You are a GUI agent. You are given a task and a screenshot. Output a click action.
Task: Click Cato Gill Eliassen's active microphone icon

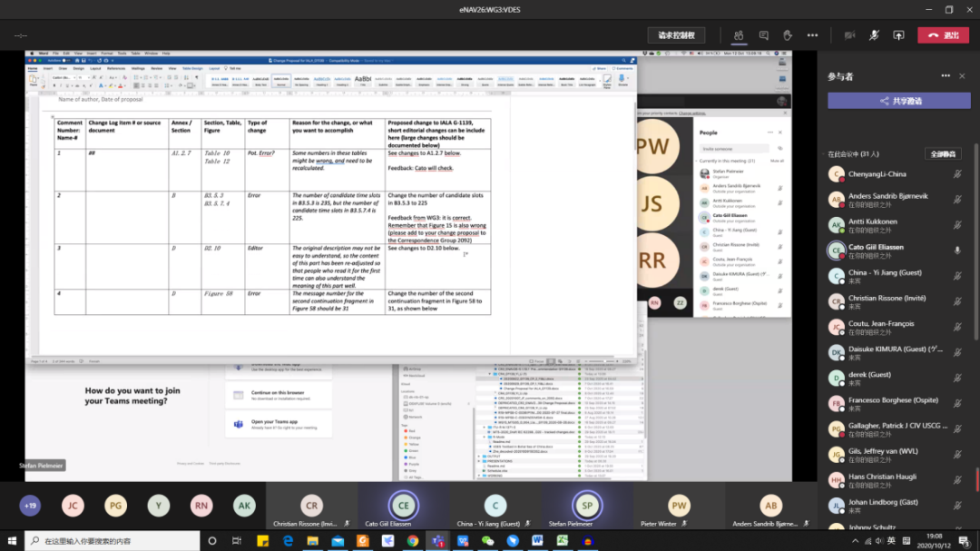click(956, 250)
